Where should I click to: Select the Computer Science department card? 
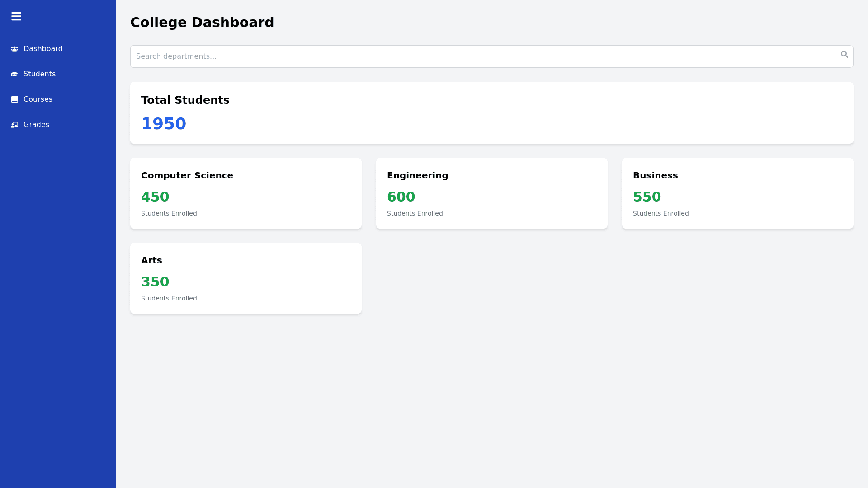246,193
